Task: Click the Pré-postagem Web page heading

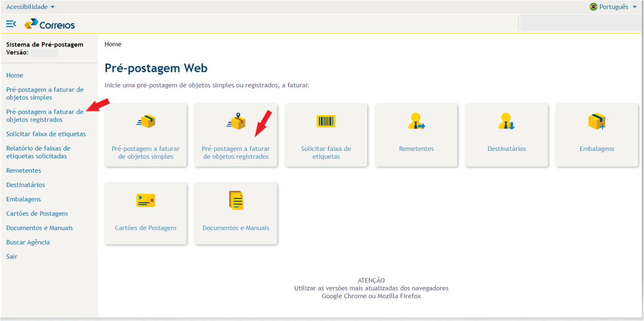Action: coord(156,68)
